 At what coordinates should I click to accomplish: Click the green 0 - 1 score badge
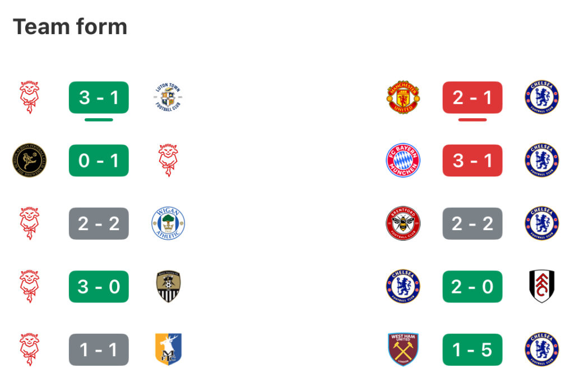[99, 161]
